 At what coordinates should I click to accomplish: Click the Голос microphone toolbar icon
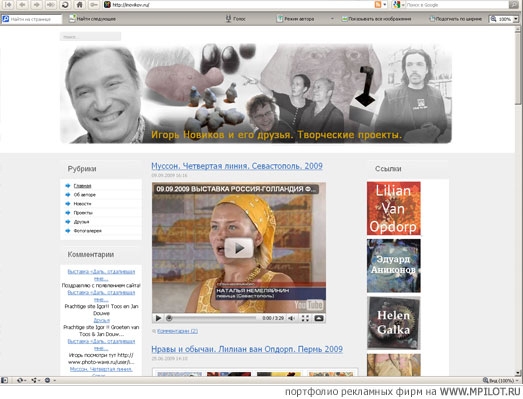coord(228,19)
